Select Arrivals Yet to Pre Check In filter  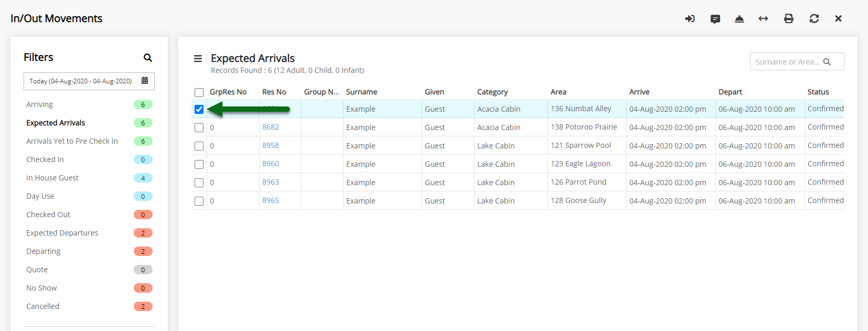tap(72, 141)
